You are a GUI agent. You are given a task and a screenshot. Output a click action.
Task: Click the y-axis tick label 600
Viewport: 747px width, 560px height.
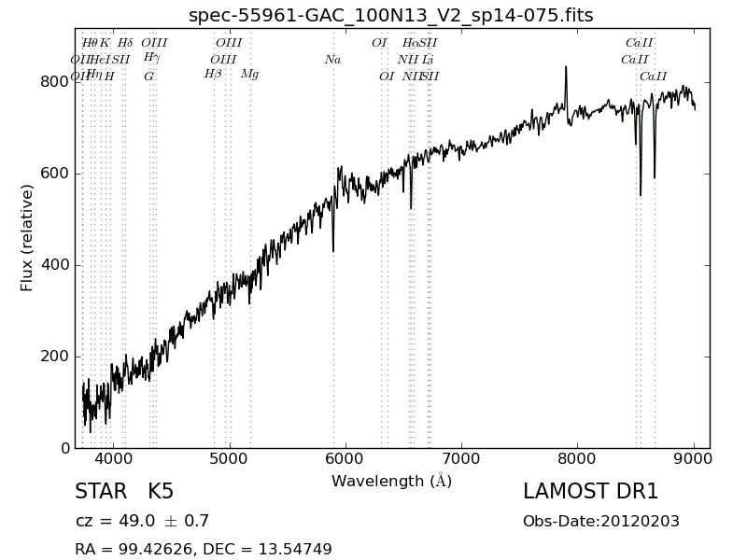click(x=54, y=174)
